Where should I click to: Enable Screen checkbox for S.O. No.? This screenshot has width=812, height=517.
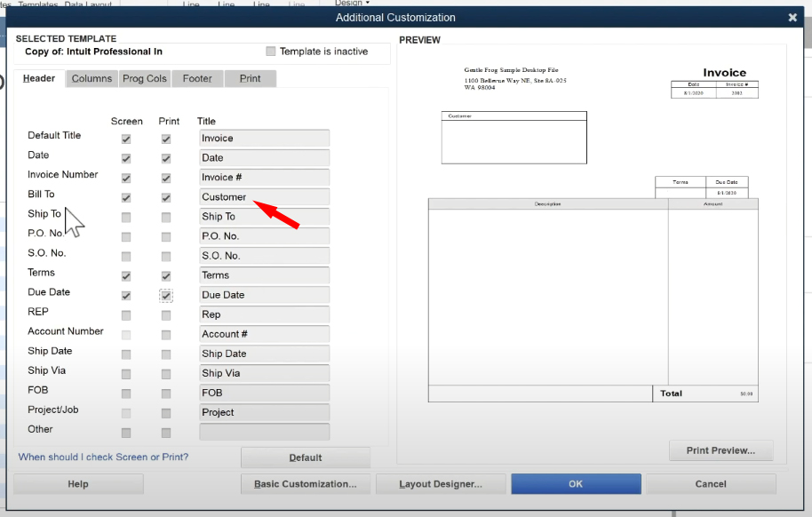(126, 257)
